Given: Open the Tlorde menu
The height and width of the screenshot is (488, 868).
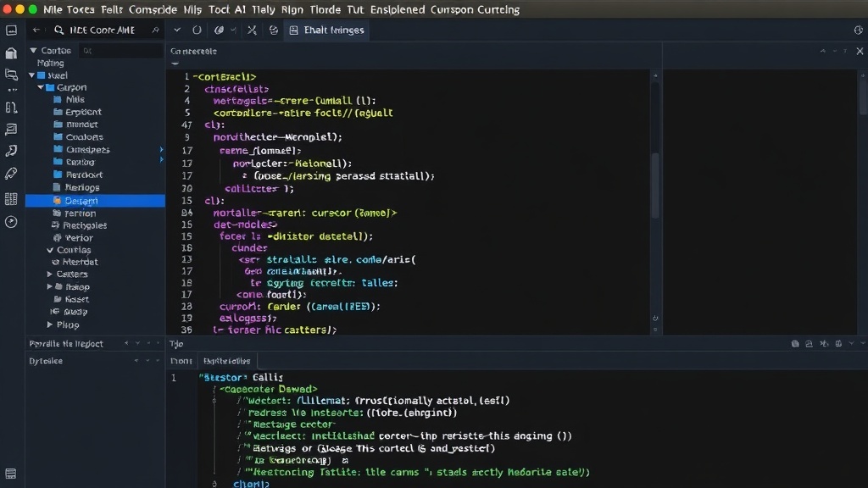Looking at the screenshot, I should coord(325,9).
